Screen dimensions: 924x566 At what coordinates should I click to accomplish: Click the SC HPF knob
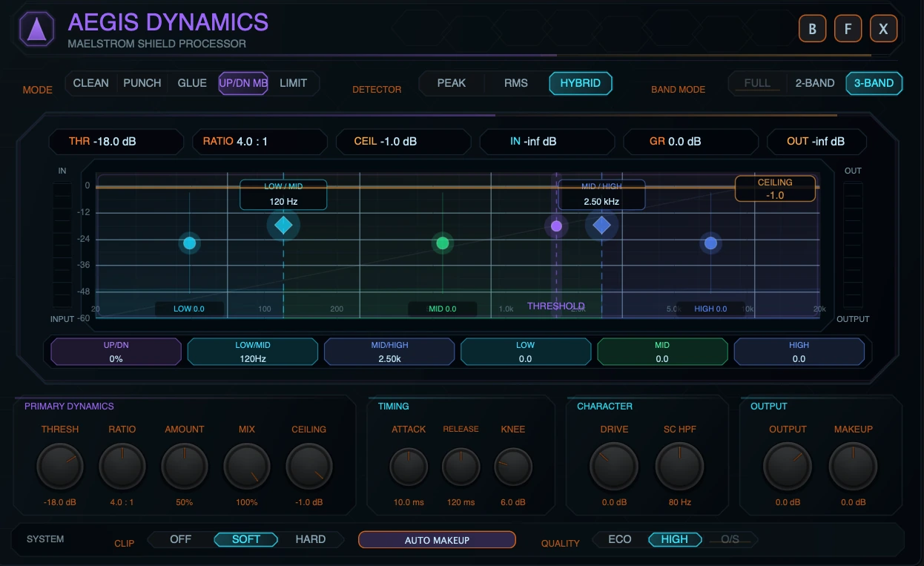[679, 467]
